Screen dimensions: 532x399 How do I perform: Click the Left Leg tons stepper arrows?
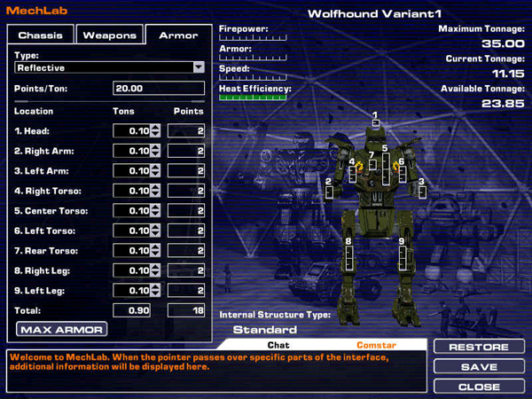click(x=156, y=291)
